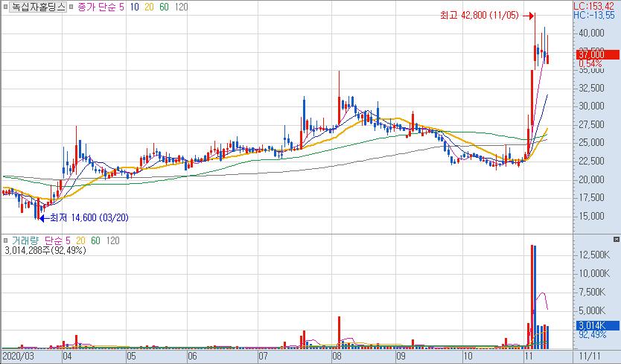The height and width of the screenshot is (364, 621).
Task: Click the square icon beside 거래량
Action: 5,240
